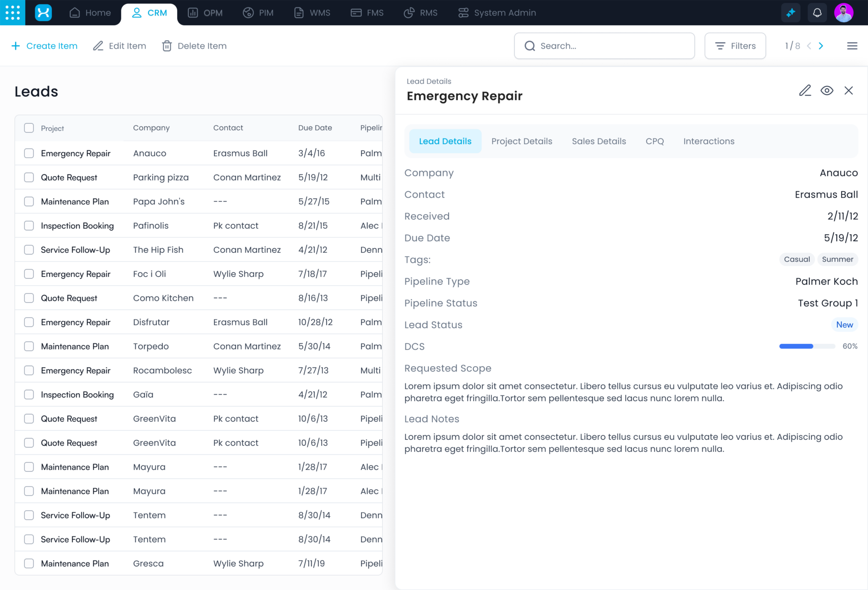868x590 pixels.
Task: Open the app grid launcher icon
Action: [12, 12]
